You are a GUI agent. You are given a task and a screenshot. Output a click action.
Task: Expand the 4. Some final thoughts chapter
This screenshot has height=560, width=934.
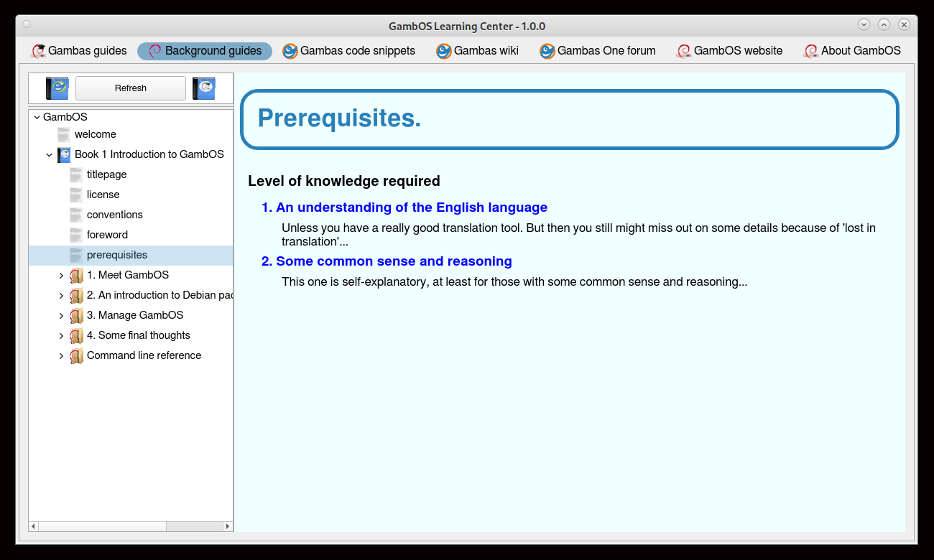pyautogui.click(x=61, y=335)
